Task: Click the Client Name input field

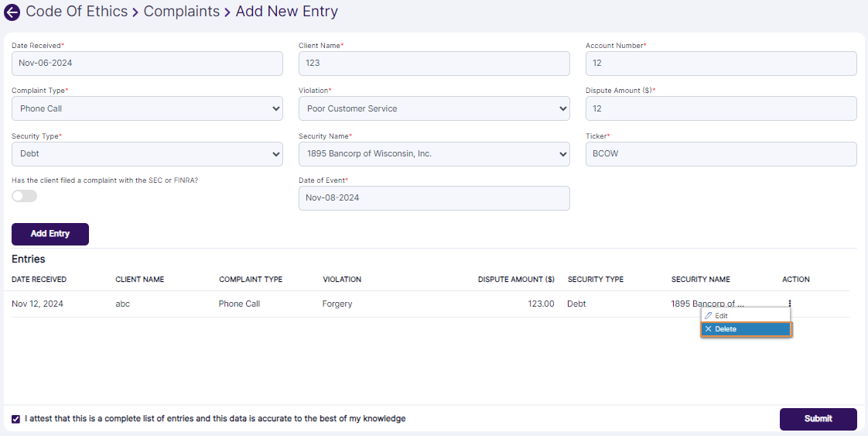Action: point(434,64)
